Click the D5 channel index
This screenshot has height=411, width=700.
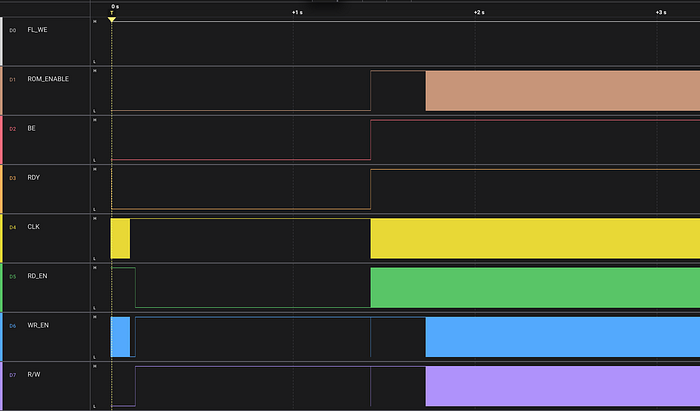12,277
